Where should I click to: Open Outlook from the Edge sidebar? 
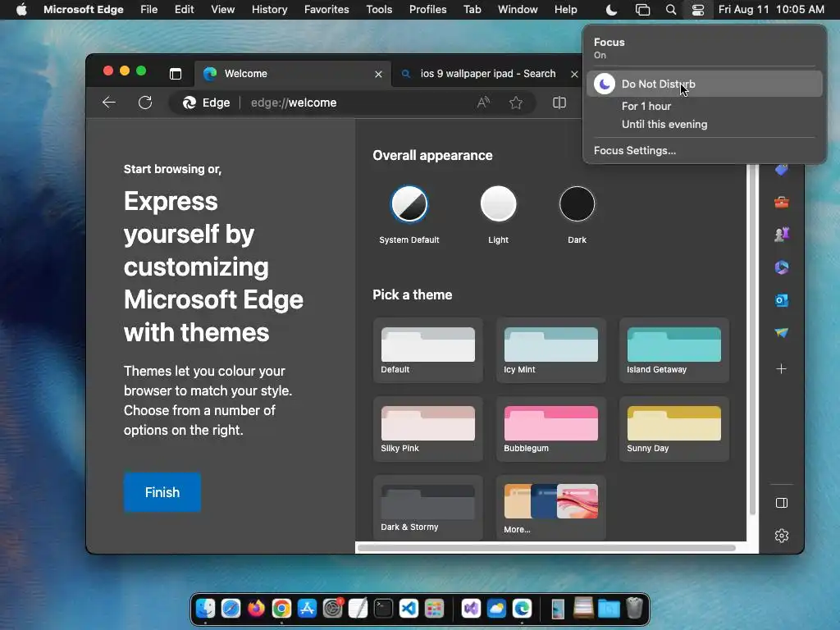point(782,300)
